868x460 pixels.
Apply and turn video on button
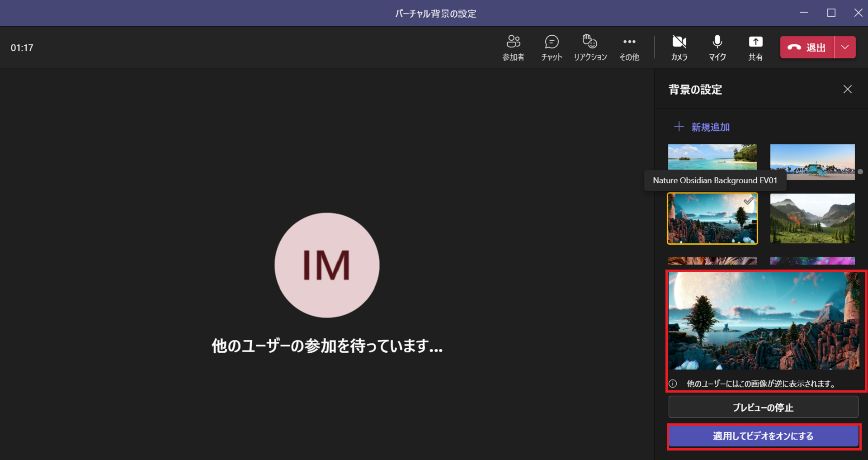tap(763, 436)
